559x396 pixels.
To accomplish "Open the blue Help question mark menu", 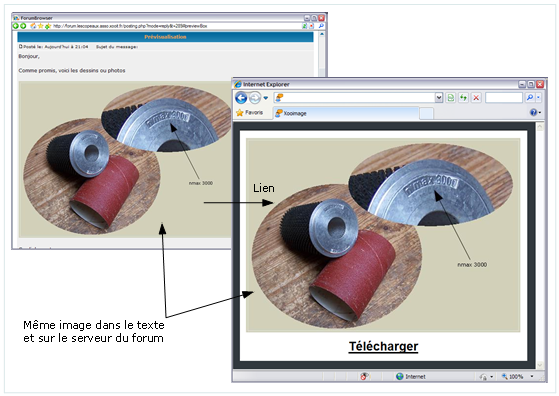I will point(535,113).
